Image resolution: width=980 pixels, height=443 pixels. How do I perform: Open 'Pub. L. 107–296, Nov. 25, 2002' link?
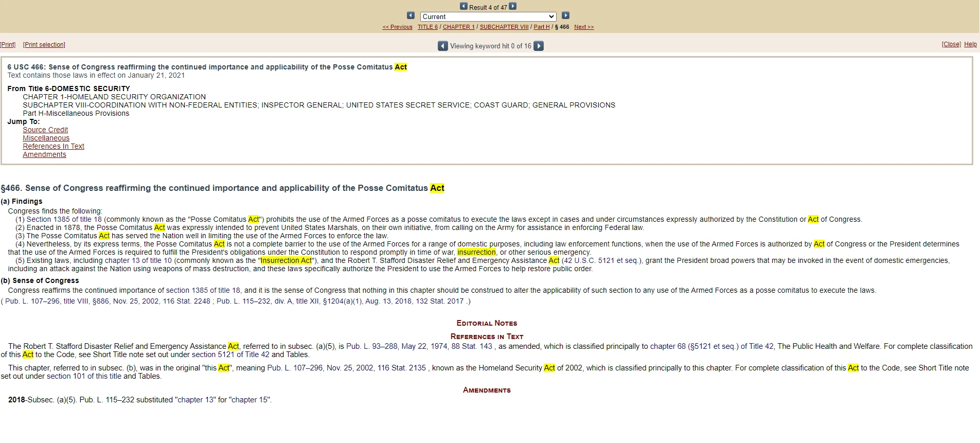[320, 368]
